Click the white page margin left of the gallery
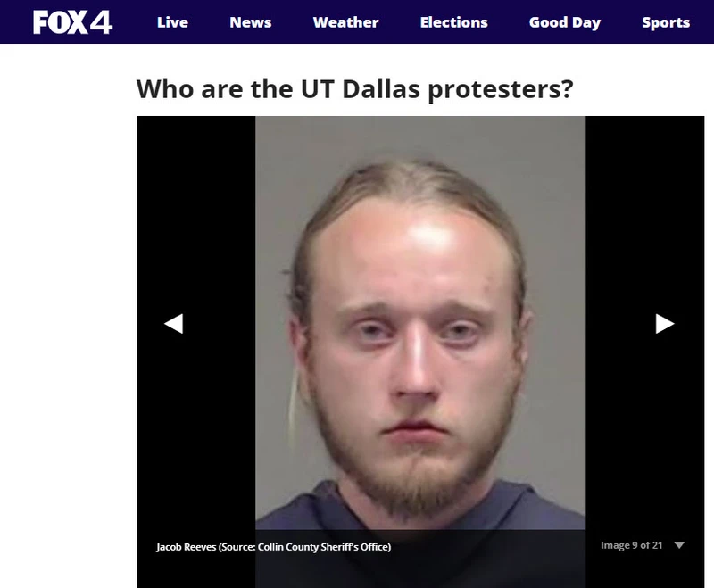714x588 pixels. (69, 319)
